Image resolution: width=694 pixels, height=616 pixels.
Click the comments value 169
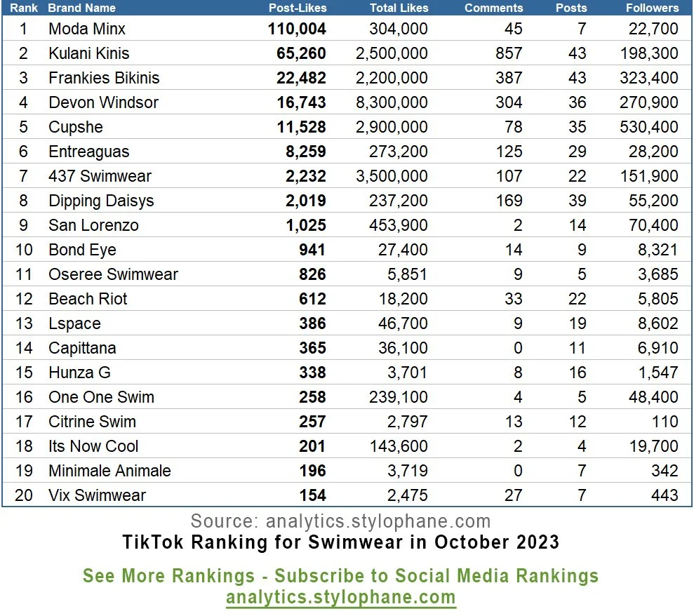(509, 201)
